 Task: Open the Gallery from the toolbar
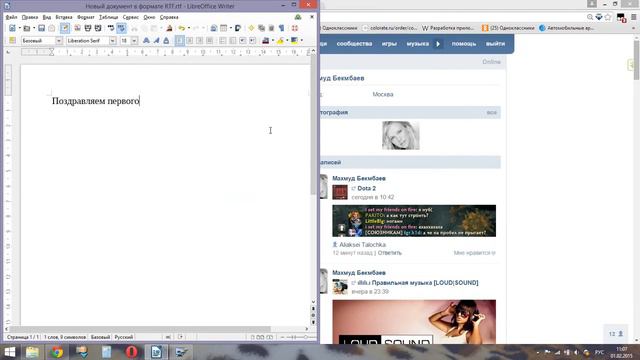point(261,28)
